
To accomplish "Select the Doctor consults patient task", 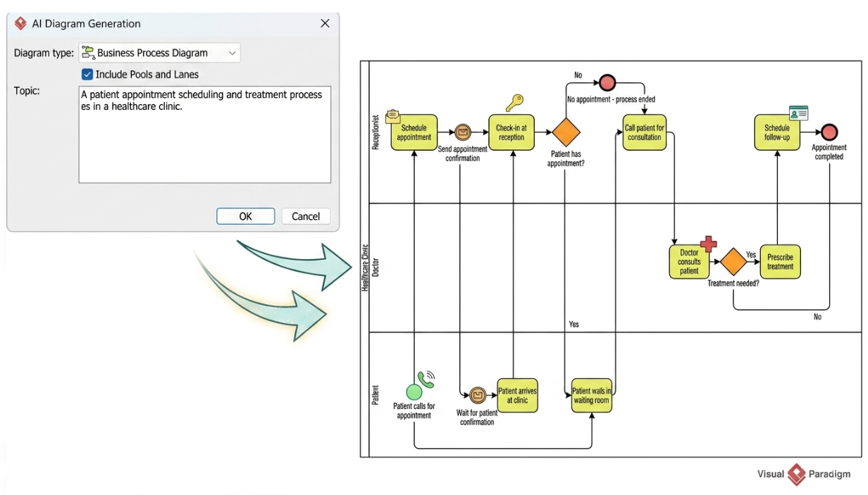I will [689, 261].
